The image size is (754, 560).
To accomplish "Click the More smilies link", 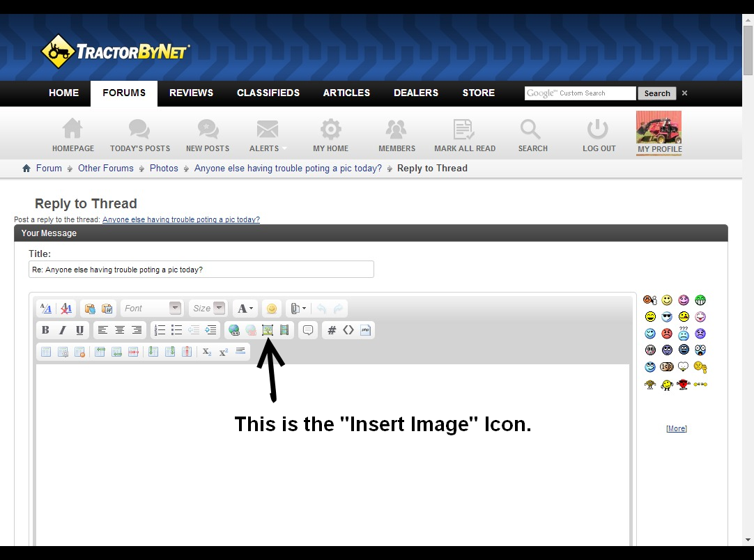I will click(x=676, y=428).
